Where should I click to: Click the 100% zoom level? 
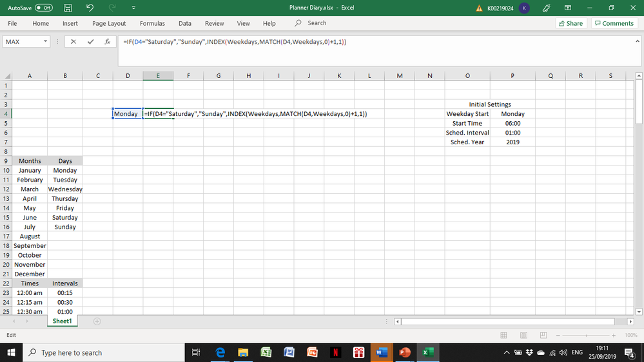(x=631, y=336)
